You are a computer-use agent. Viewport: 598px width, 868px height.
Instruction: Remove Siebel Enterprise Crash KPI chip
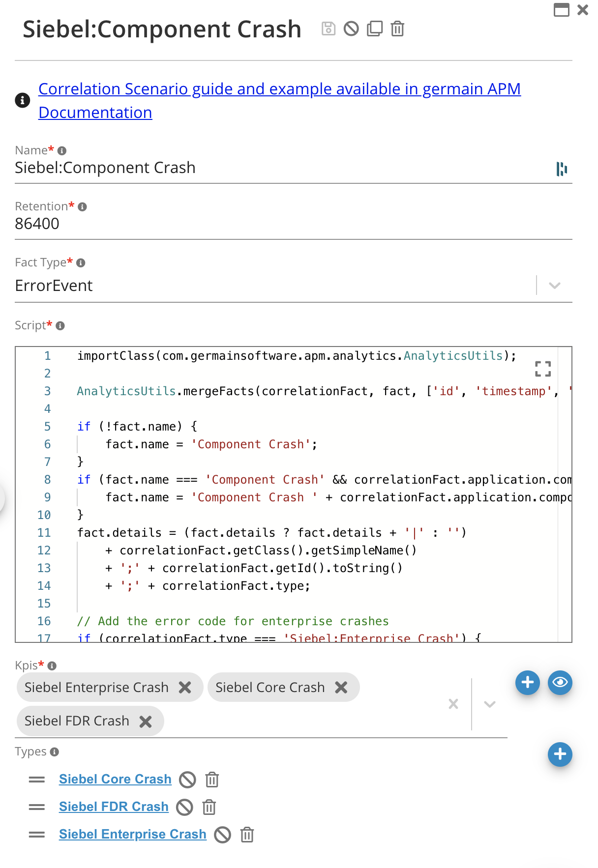(185, 687)
